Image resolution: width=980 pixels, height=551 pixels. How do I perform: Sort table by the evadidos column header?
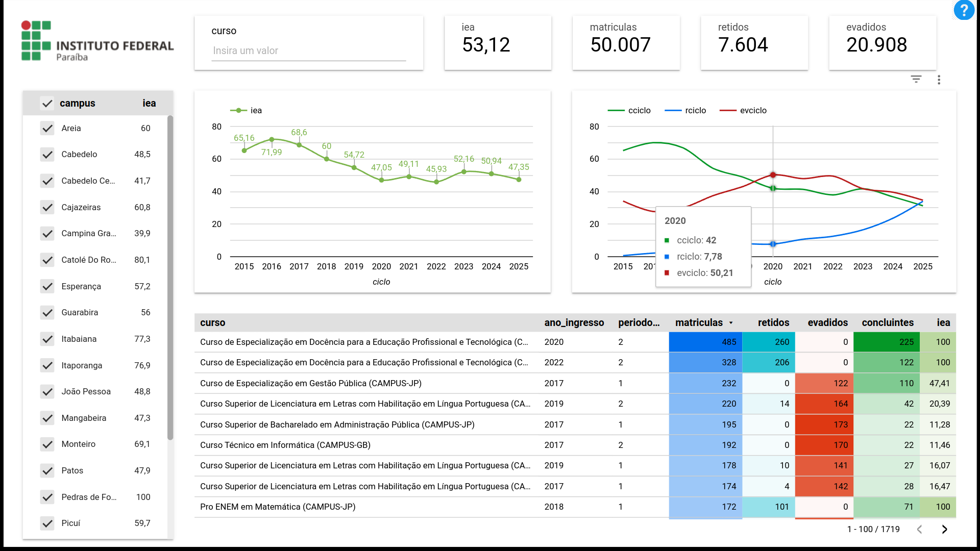(827, 322)
